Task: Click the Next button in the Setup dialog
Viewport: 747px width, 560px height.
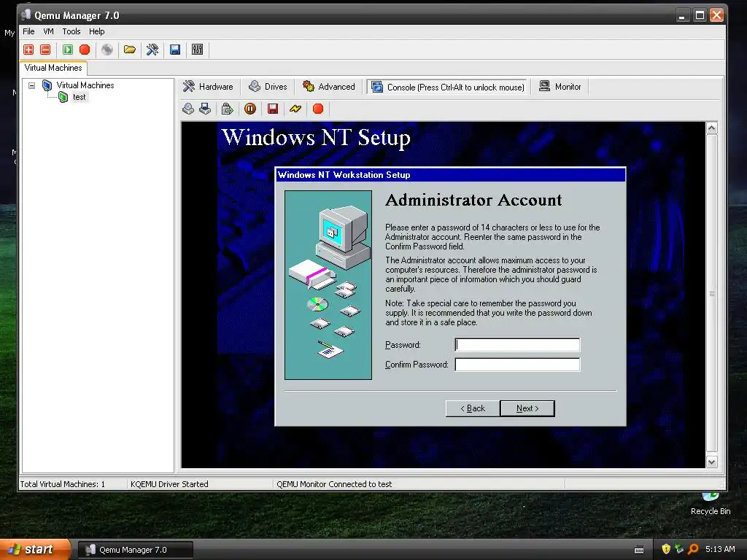Action: pyautogui.click(x=527, y=408)
